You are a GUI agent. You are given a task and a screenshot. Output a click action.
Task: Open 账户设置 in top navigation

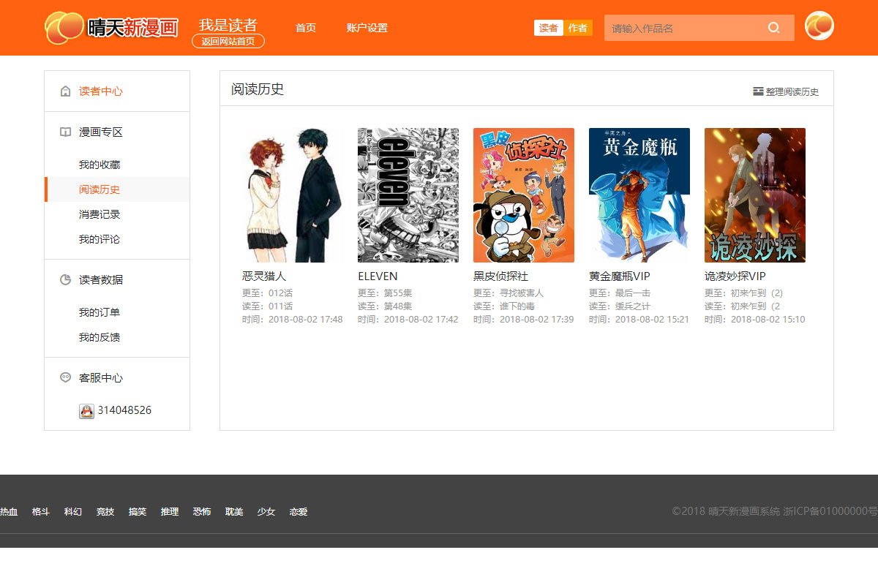point(367,28)
